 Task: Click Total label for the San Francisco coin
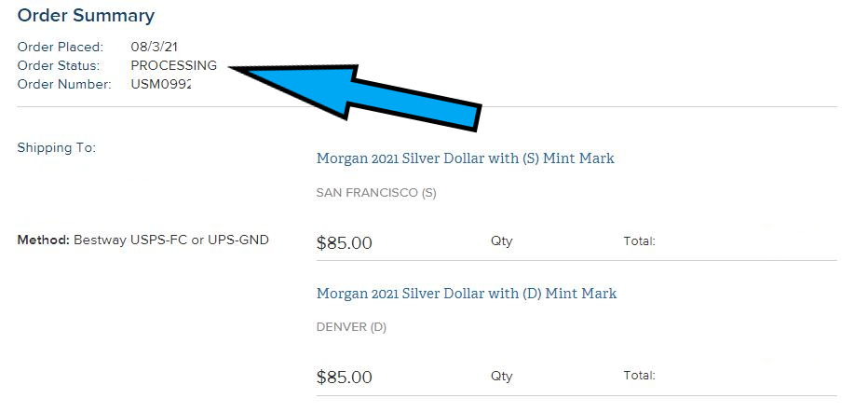click(x=640, y=241)
